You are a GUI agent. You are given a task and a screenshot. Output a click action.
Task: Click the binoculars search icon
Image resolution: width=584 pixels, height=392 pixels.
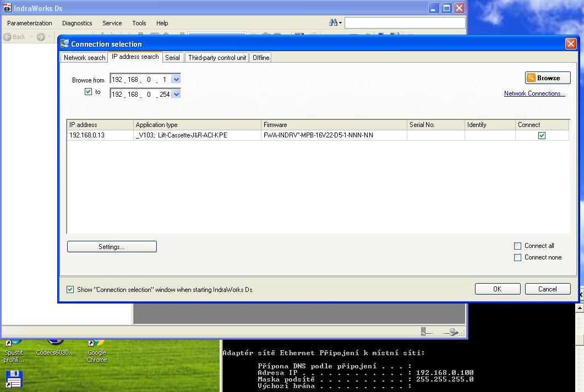pyautogui.click(x=333, y=23)
